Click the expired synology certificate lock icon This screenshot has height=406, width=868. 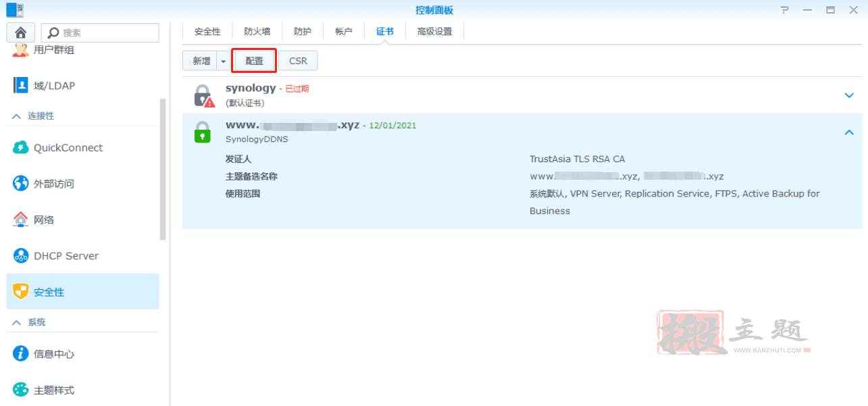[203, 96]
